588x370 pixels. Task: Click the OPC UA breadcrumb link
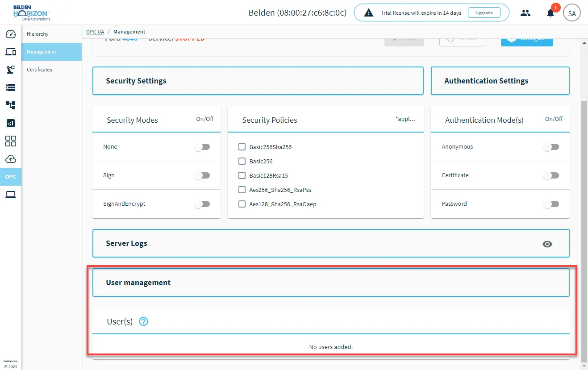click(x=95, y=32)
